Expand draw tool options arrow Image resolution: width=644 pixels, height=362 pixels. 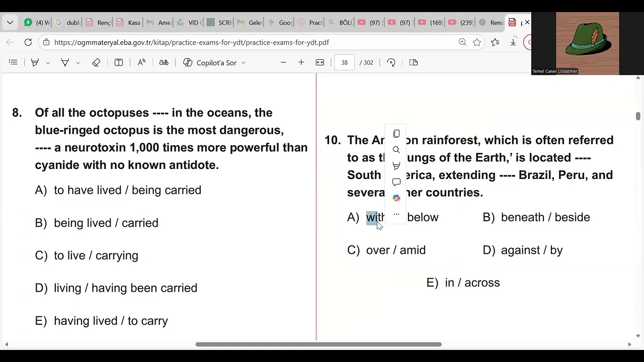click(x=78, y=63)
